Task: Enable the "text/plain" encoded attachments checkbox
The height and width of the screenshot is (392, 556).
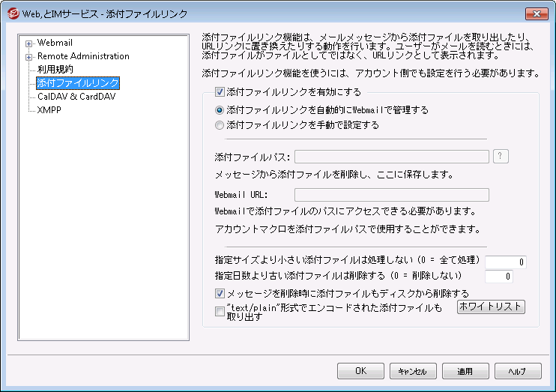Action: coord(220,312)
